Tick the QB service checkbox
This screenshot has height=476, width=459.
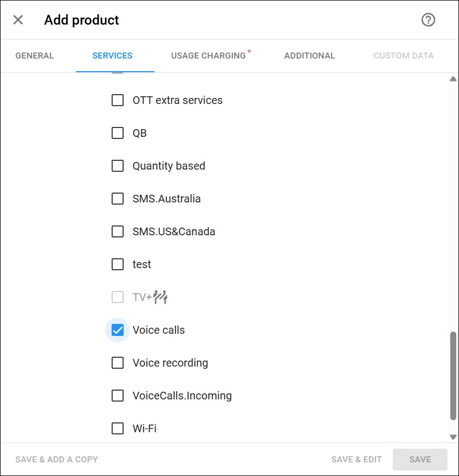[x=118, y=133]
